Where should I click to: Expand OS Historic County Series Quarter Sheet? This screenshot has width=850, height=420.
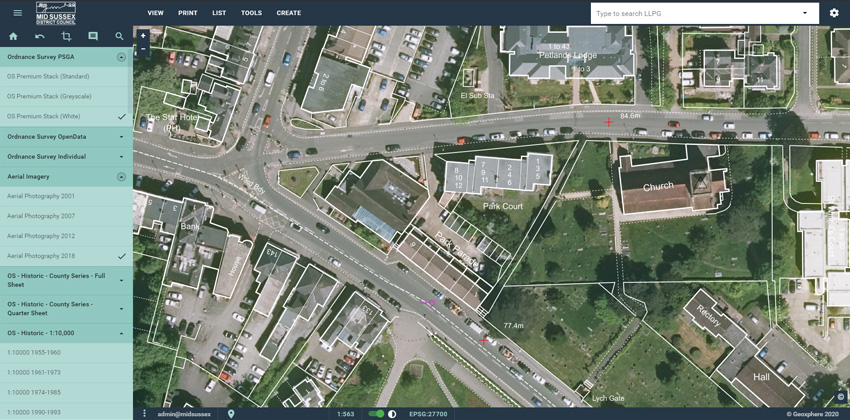[x=121, y=309]
